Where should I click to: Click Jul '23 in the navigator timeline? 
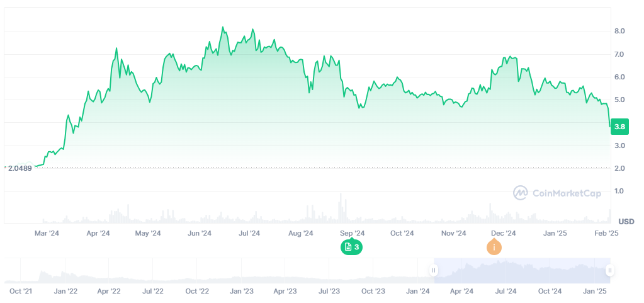coord(329,291)
